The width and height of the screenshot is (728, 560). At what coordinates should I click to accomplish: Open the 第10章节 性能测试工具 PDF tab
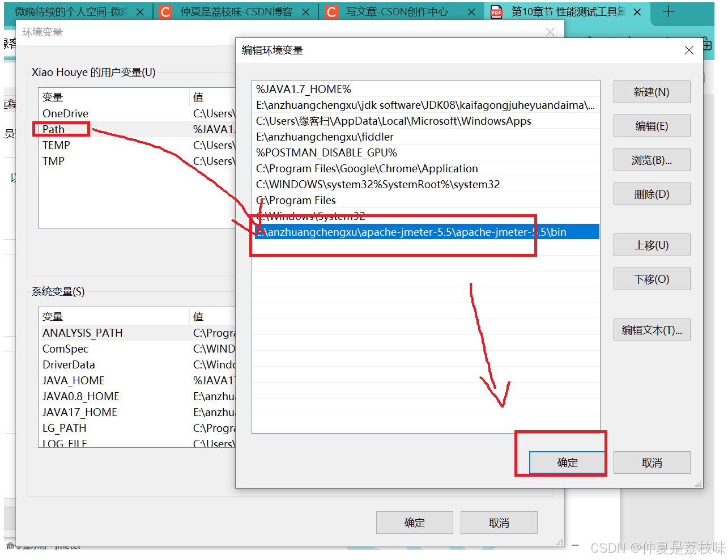tap(568, 11)
